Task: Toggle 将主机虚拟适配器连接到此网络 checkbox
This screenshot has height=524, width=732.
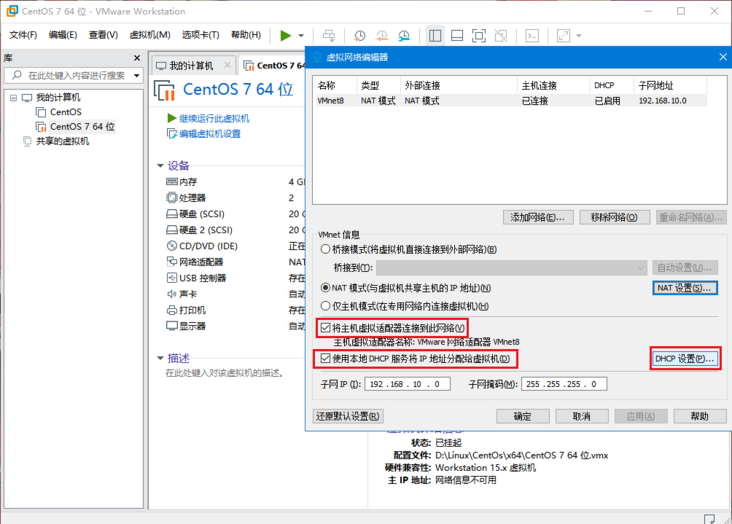Action: [x=325, y=328]
